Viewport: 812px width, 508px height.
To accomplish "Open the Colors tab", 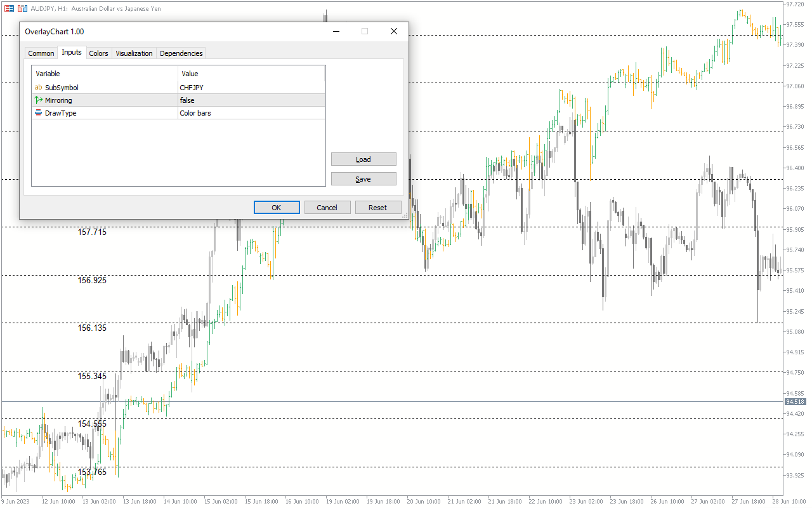I will click(99, 53).
